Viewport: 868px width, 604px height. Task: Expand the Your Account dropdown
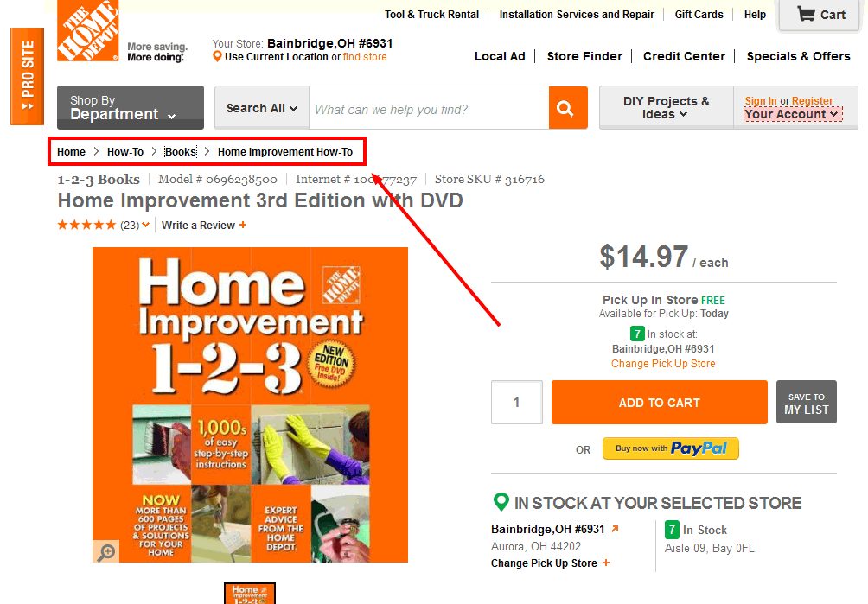pos(793,114)
